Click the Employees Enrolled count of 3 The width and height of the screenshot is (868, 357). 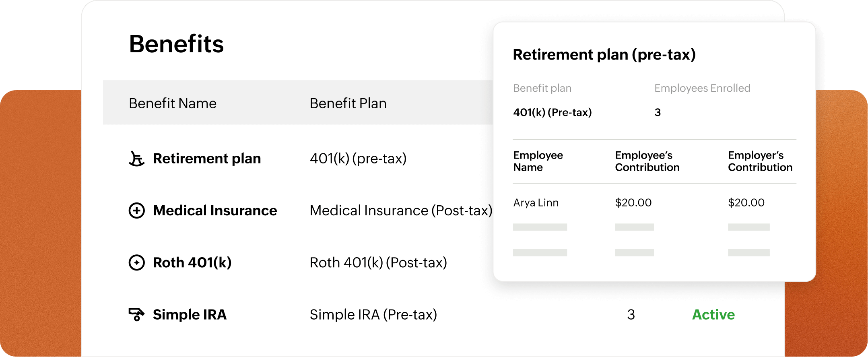point(657,113)
